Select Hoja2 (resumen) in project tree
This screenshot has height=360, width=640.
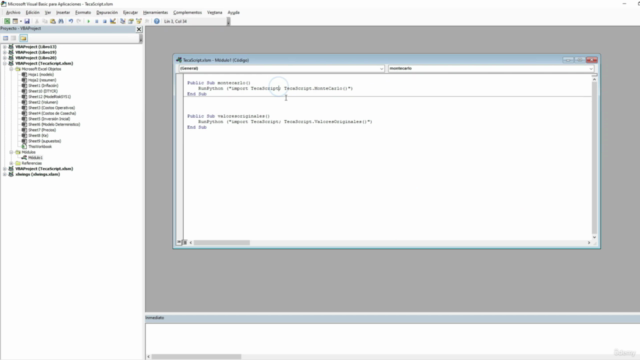(x=42, y=80)
